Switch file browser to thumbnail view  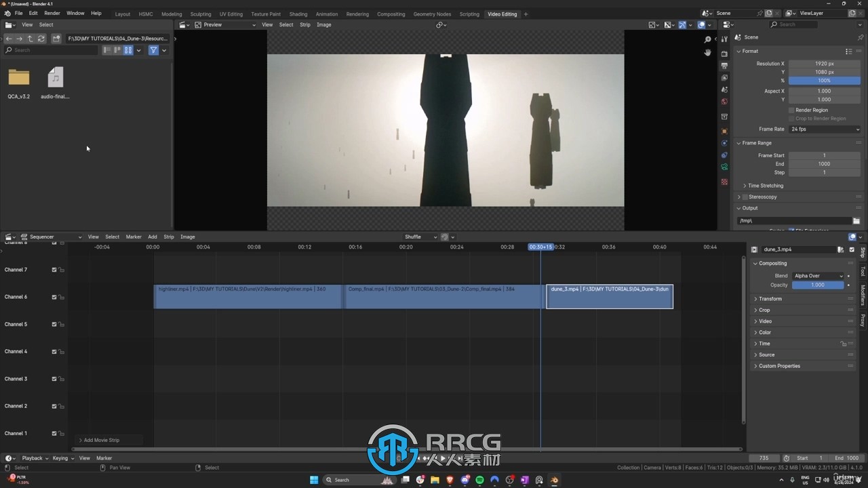128,50
